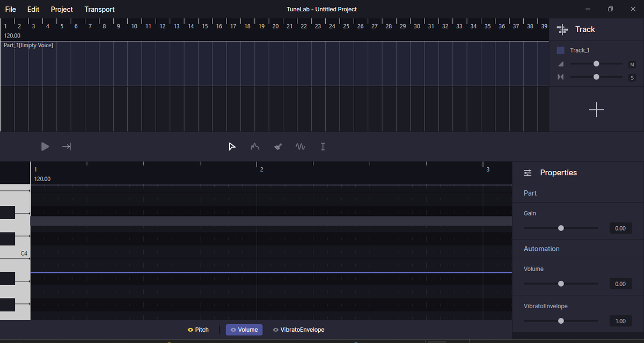This screenshot has height=343, width=644.
Task: Click the Track panel title text
Action: point(585,29)
